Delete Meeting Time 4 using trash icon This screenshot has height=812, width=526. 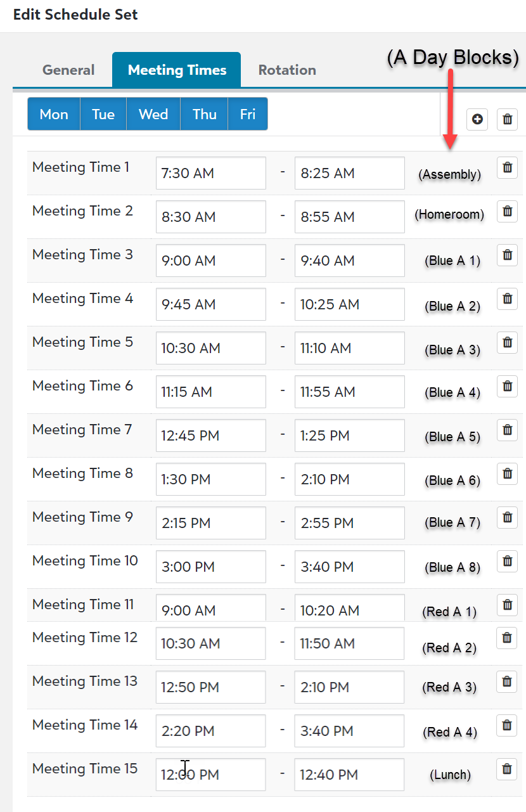click(507, 299)
